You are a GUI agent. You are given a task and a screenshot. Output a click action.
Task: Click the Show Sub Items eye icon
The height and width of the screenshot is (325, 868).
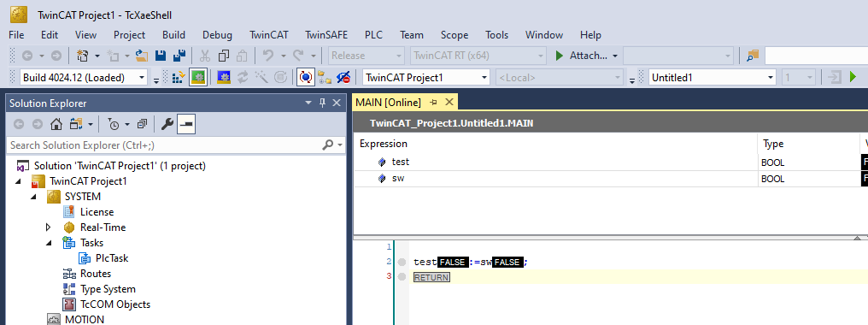click(x=343, y=78)
